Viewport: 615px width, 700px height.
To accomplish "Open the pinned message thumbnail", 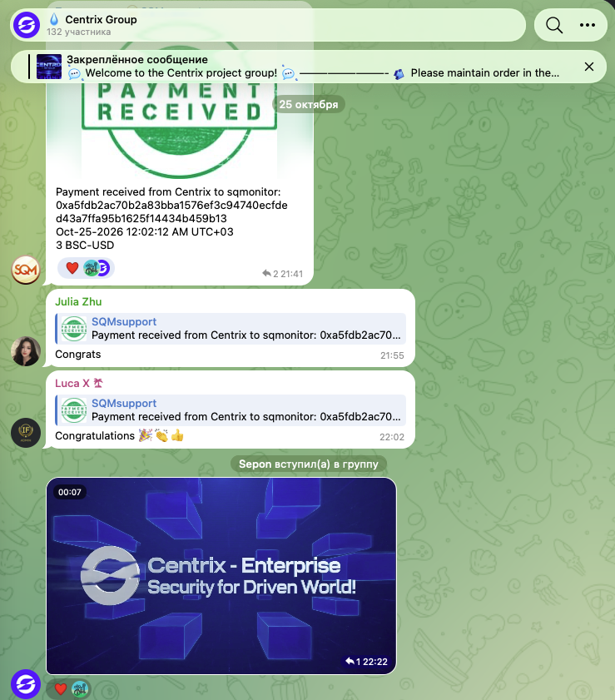I will [x=48, y=67].
